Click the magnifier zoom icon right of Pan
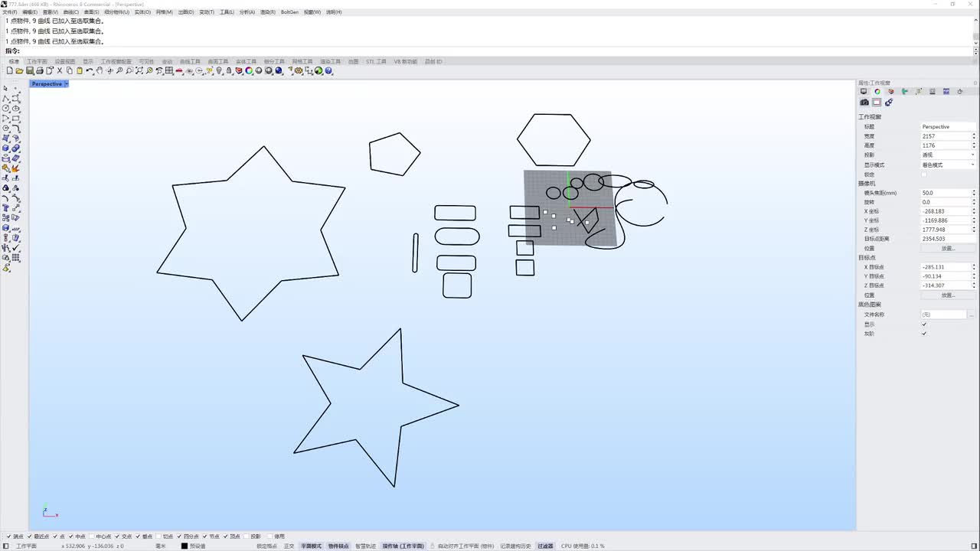 pos(119,70)
